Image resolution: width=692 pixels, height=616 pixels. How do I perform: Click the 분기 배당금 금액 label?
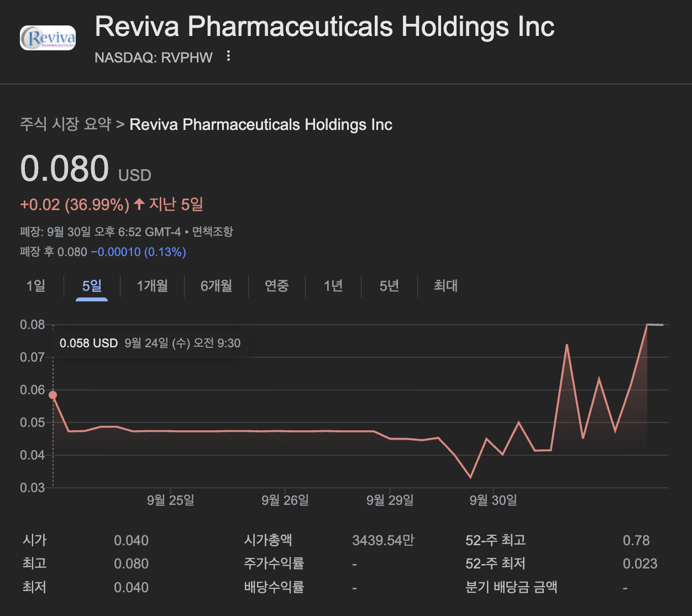(511, 587)
